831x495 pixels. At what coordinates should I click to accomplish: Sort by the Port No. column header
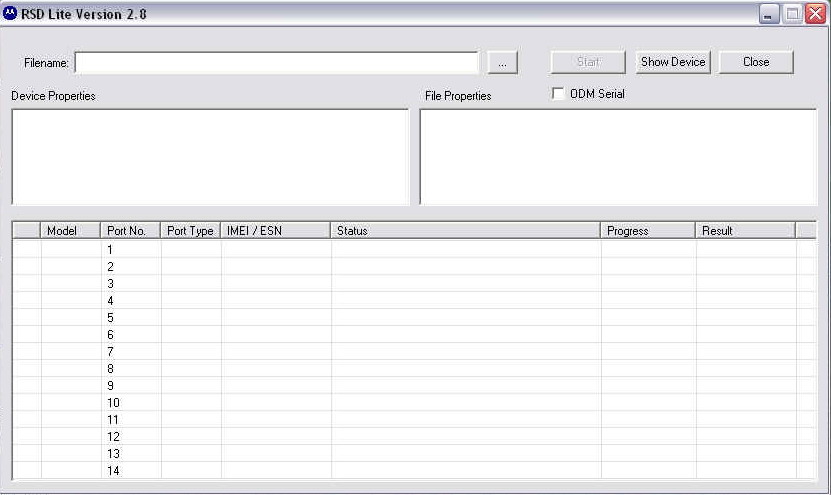(x=130, y=231)
